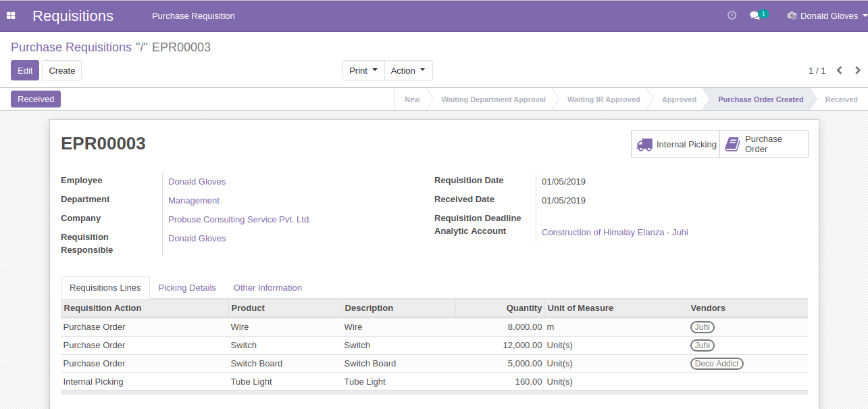The height and width of the screenshot is (409, 868).
Task: Open Purchase Requisitions breadcrumb link
Action: tap(71, 47)
